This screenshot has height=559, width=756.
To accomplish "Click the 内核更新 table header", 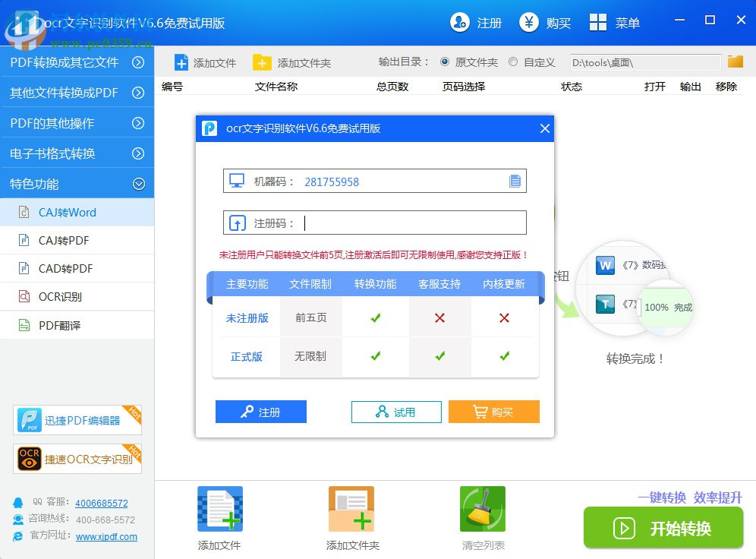I will (504, 284).
